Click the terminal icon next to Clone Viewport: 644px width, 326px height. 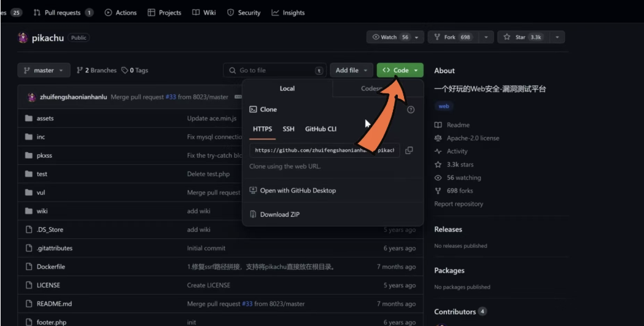point(254,109)
